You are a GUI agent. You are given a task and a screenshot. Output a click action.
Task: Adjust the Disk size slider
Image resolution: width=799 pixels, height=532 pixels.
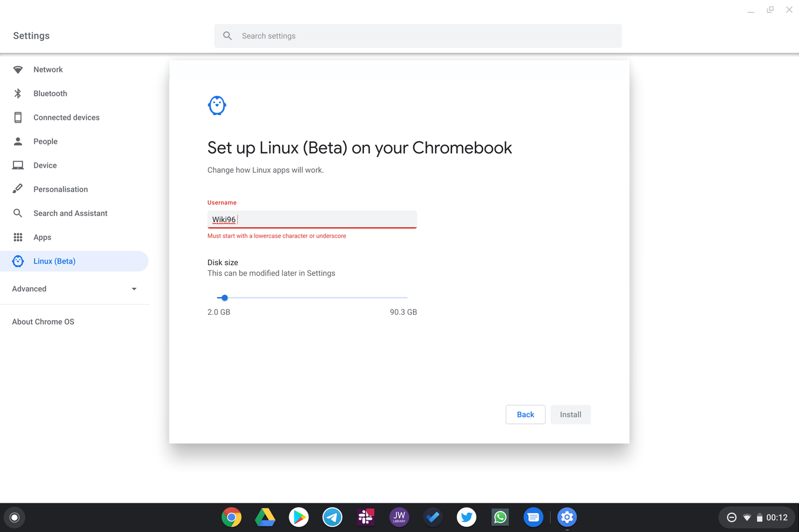pyautogui.click(x=224, y=298)
